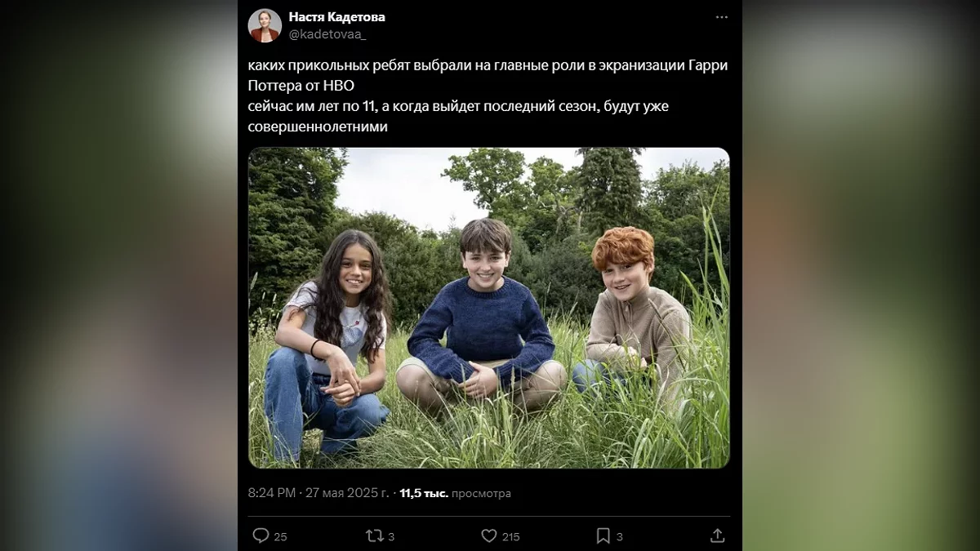Screen dimensions: 980x551
Task: Click the reply count 25
Action: tap(280, 536)
